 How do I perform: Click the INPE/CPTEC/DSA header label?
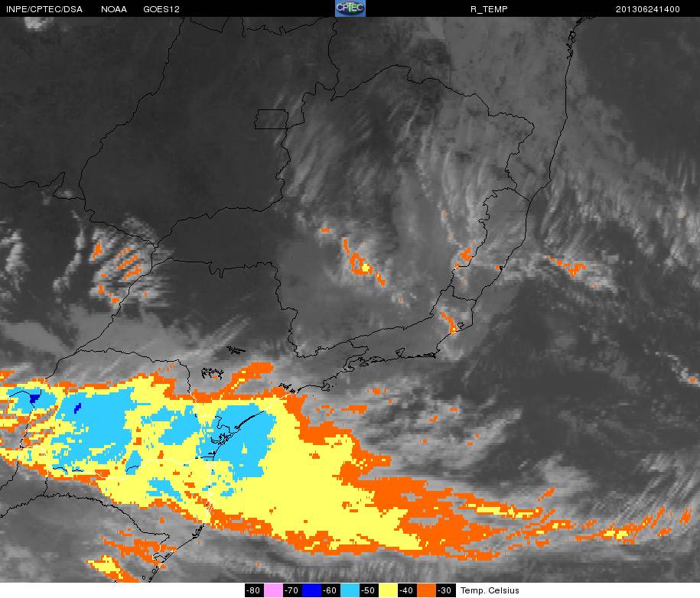coord(44,9)
